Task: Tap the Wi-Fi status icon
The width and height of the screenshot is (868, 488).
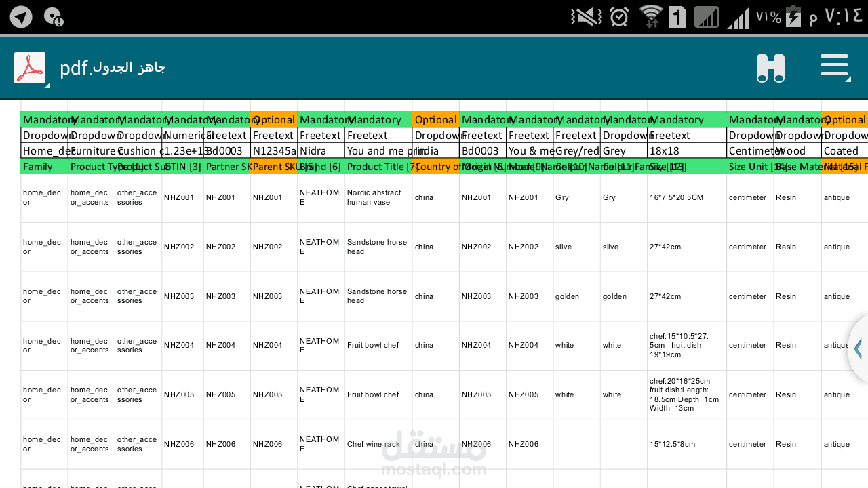Action: tap(651, 16)
